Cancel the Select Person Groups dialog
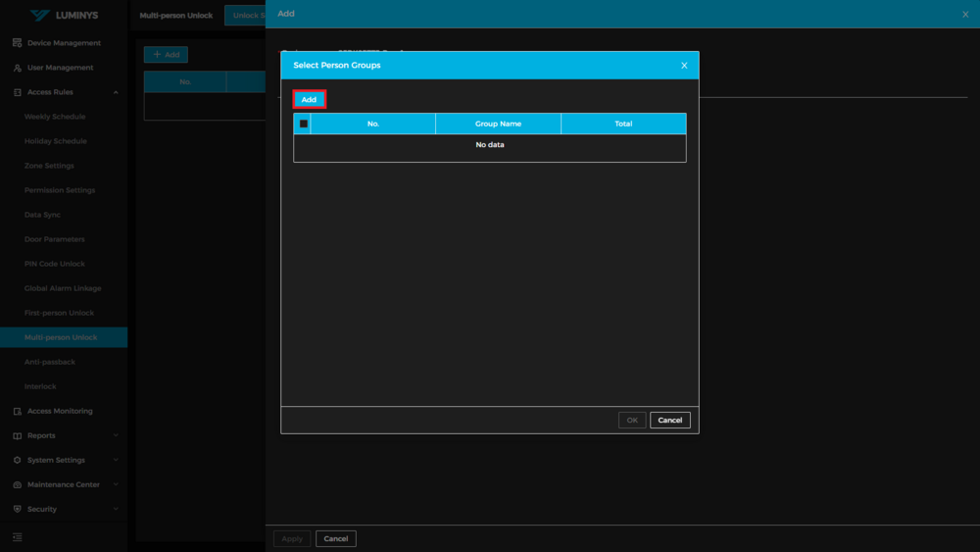The width and height of the screenshot is (980, 552). coord(669,420)
